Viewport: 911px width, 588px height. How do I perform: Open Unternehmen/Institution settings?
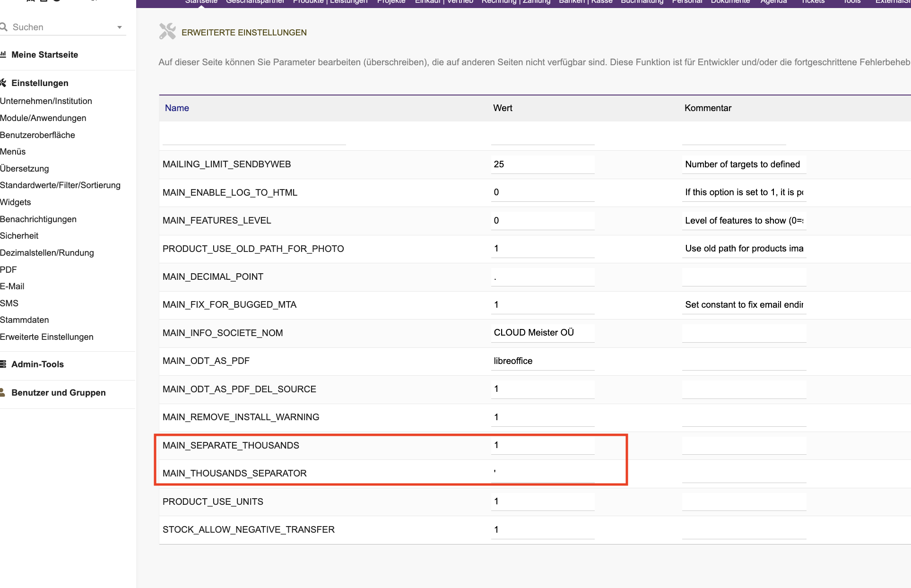point(46,101)
